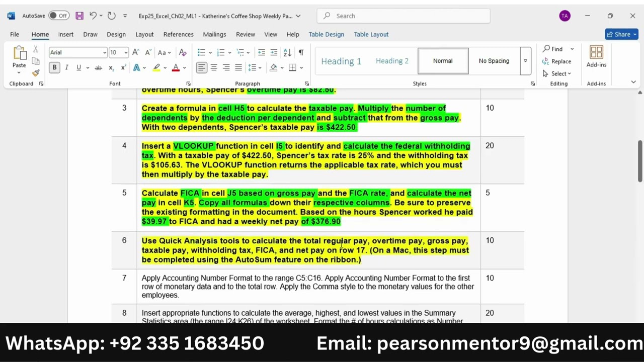Open the Table Layout tab

[x=371, y=34]
